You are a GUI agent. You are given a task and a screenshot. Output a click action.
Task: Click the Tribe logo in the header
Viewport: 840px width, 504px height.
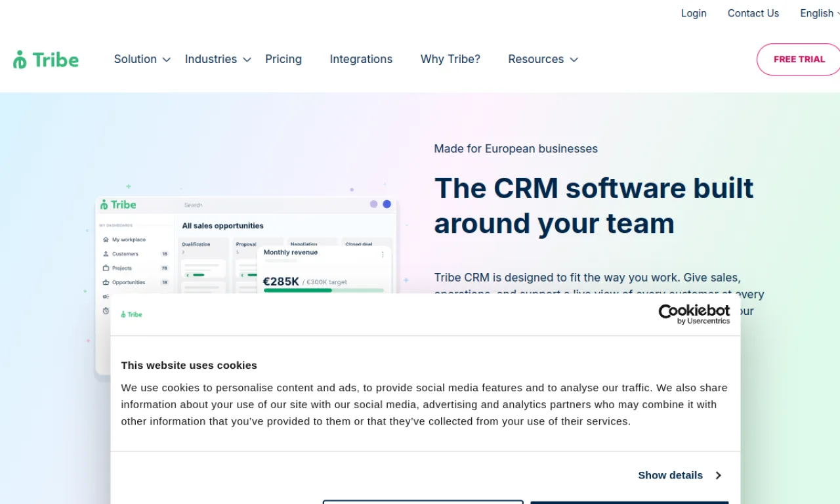[x=46, y=60]
